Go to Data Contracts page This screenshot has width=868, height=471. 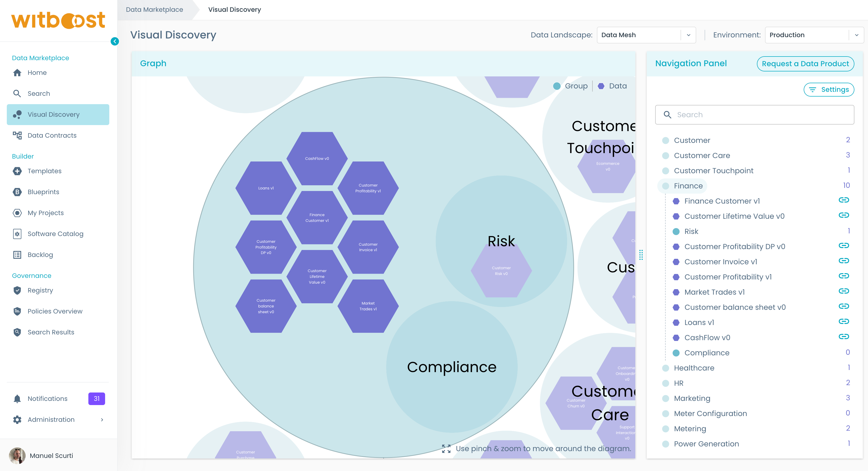[x=52, y=135]
